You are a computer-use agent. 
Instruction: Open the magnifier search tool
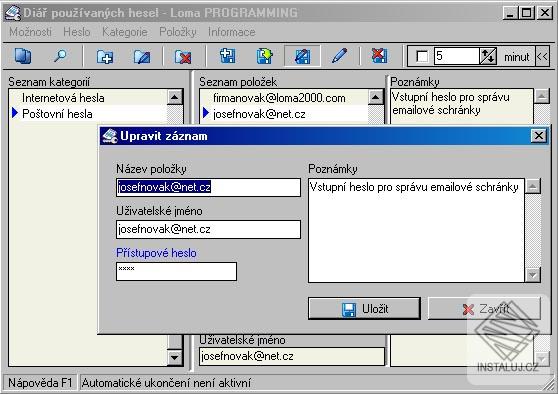pyautogui.click(x=60, y=56)
